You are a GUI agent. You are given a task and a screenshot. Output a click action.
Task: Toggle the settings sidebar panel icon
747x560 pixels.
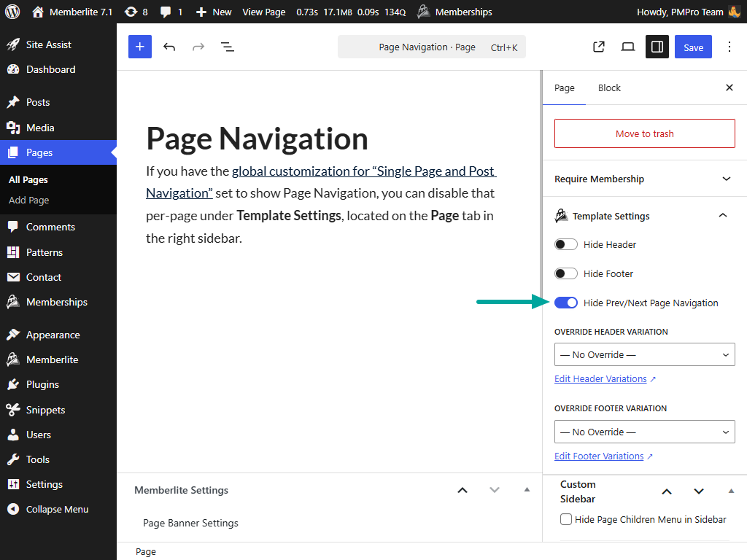(657, 47)
